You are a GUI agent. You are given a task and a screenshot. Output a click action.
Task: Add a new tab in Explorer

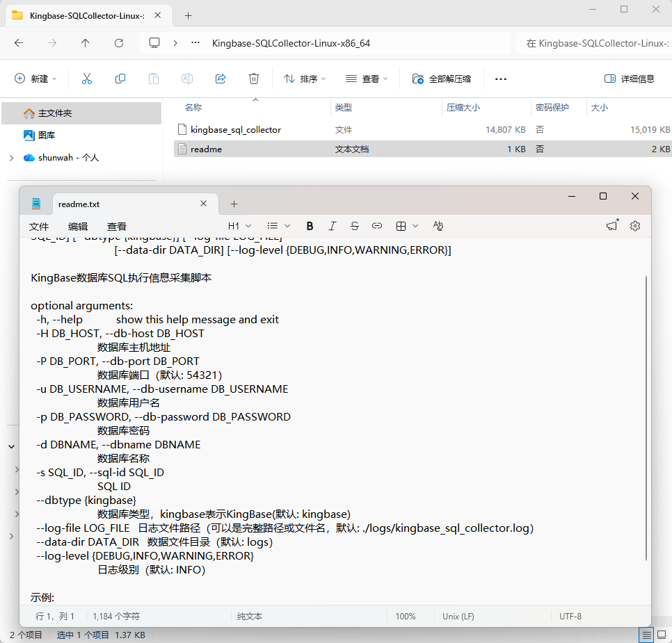(188, 16)
